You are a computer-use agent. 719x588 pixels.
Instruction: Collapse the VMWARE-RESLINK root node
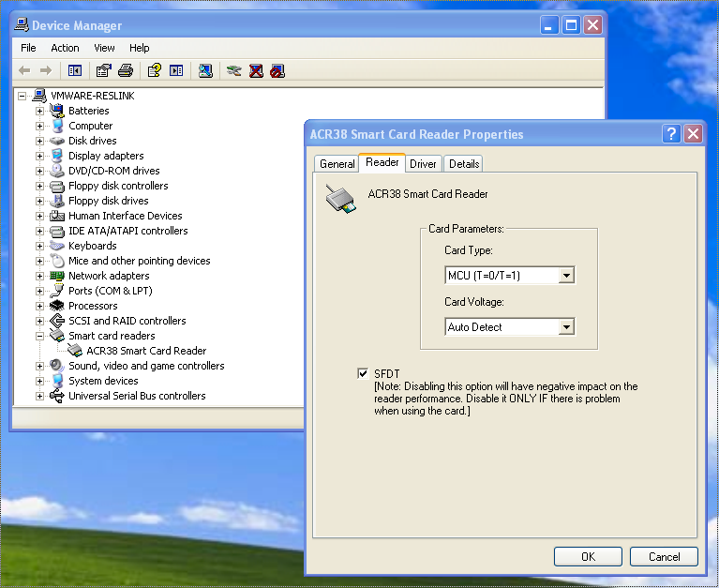pos(22,96)
